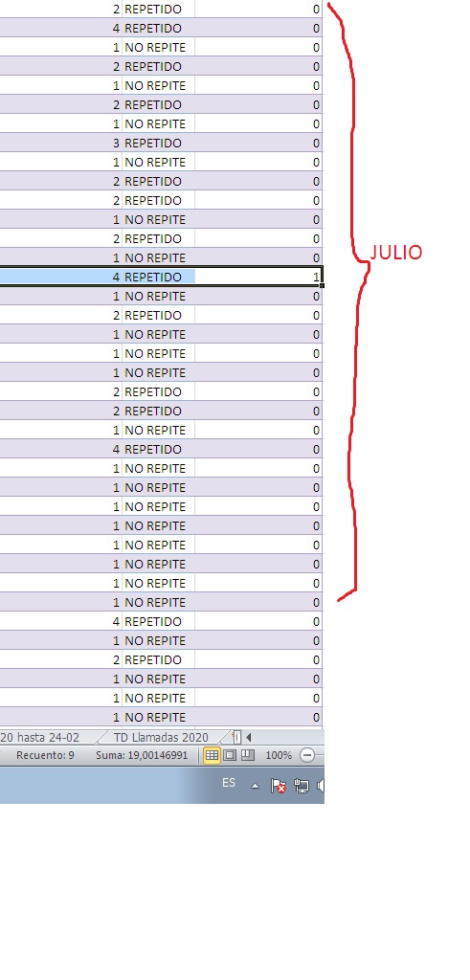The width and height of the screenshot is (470, 980).
Task: Click the horizontal scroll left arrow
Action: point(249,737)
